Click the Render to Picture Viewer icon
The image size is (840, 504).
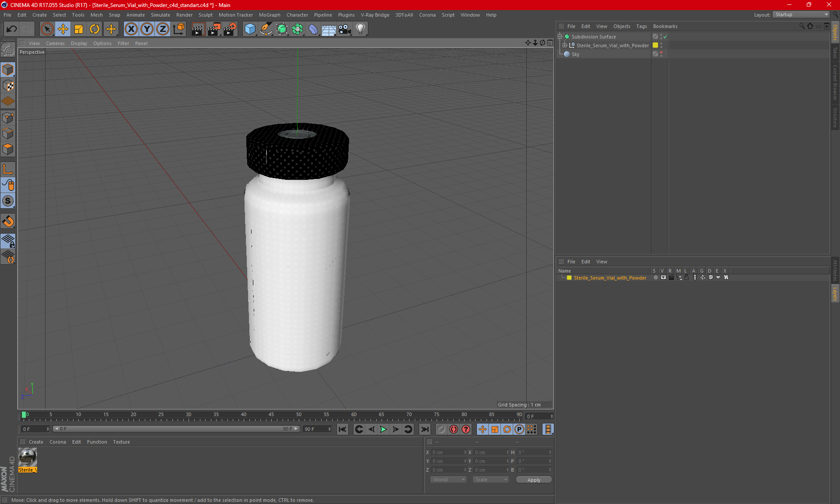214,29
